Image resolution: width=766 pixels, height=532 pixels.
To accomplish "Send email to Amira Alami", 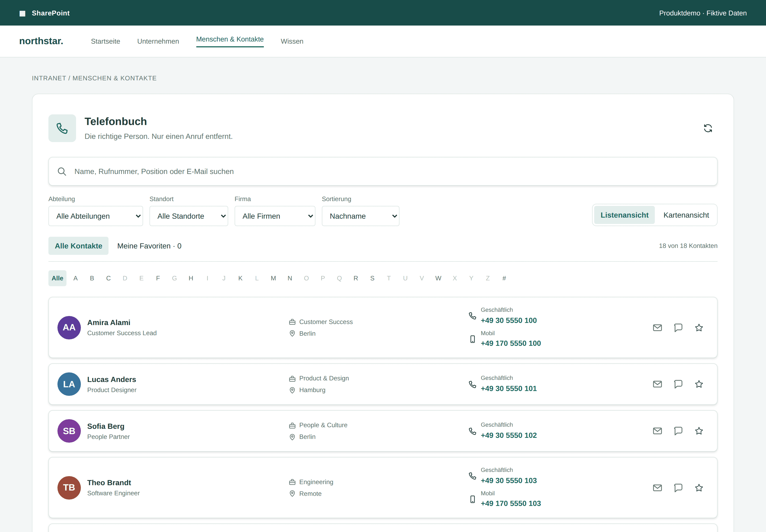I will (x=657, y=328).
